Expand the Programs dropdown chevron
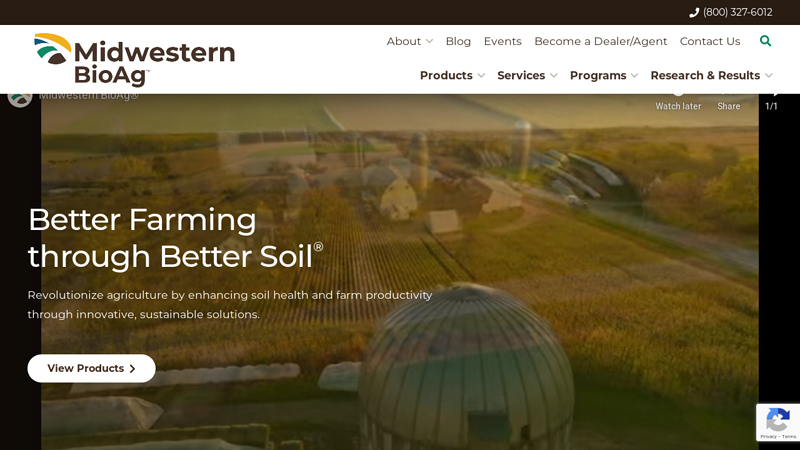 click(634, 76)
